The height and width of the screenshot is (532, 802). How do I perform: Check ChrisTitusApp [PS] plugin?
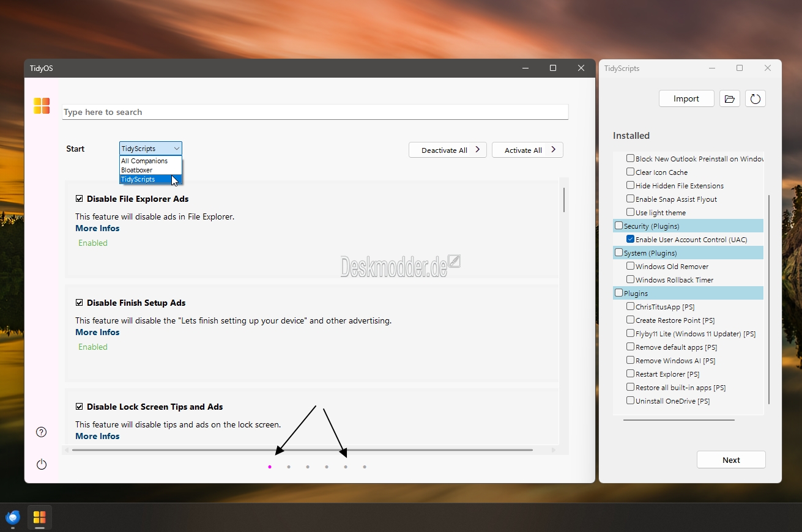point(630,306)
